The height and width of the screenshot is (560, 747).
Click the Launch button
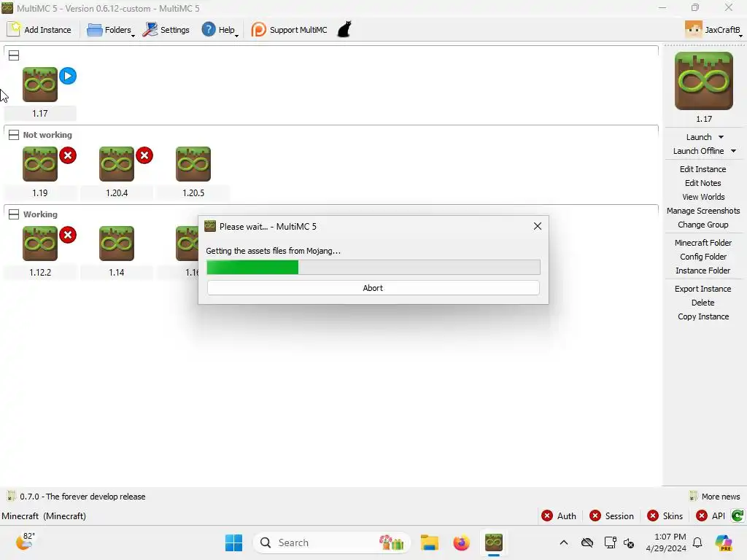[698, 137]
